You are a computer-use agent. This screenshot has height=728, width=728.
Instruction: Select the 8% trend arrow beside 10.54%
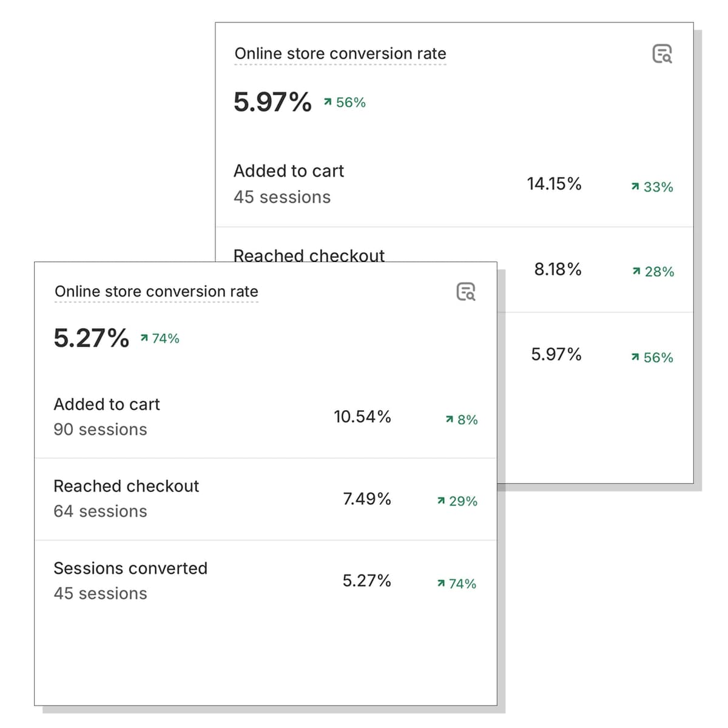(461, 419)
